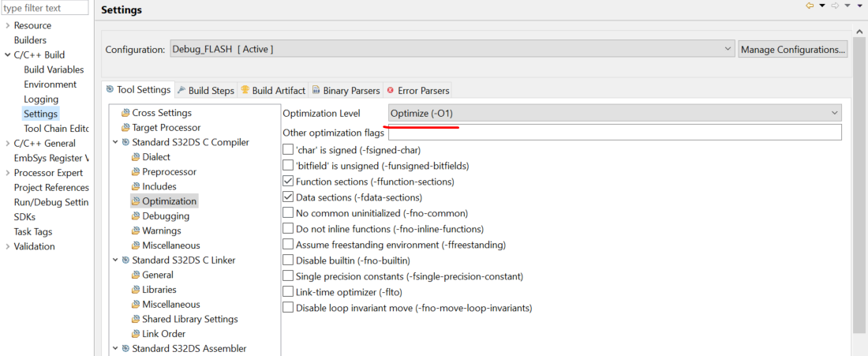Click the Manage Configurations button
The height and width of the screenshot is (356, 868).
792,49
